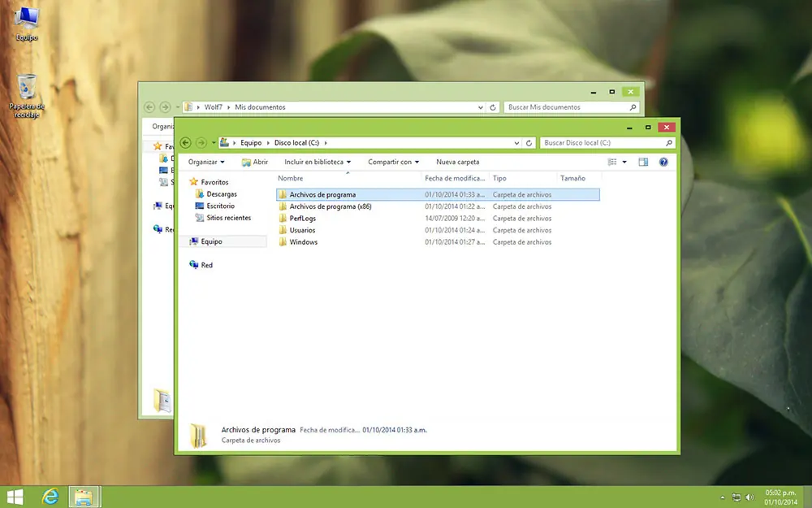
Task: Click the Archivos de programa folder icon
Action: tap(283, 194)
